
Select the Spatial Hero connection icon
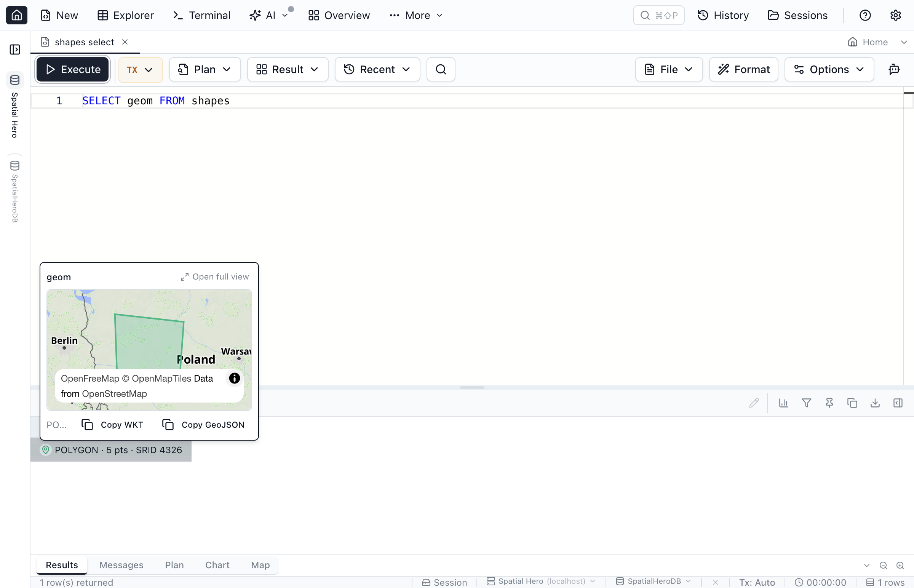click(15, 80)
